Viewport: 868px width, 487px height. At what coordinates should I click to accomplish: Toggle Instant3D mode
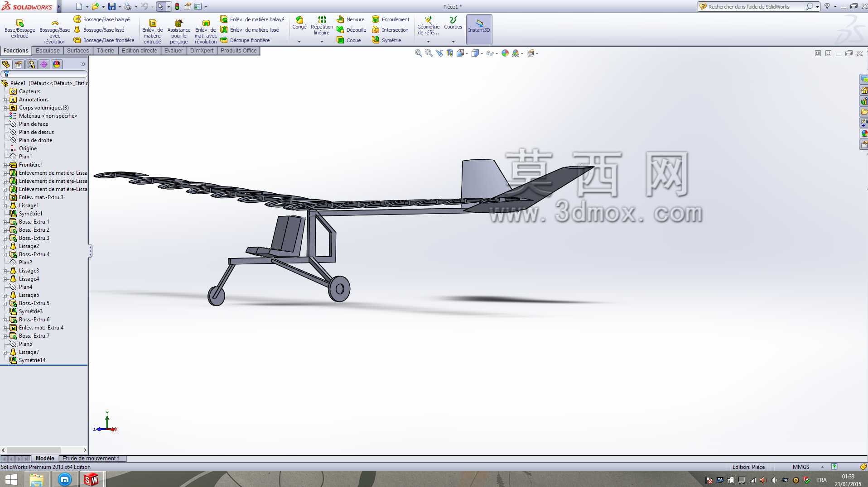tap(479, 29)
